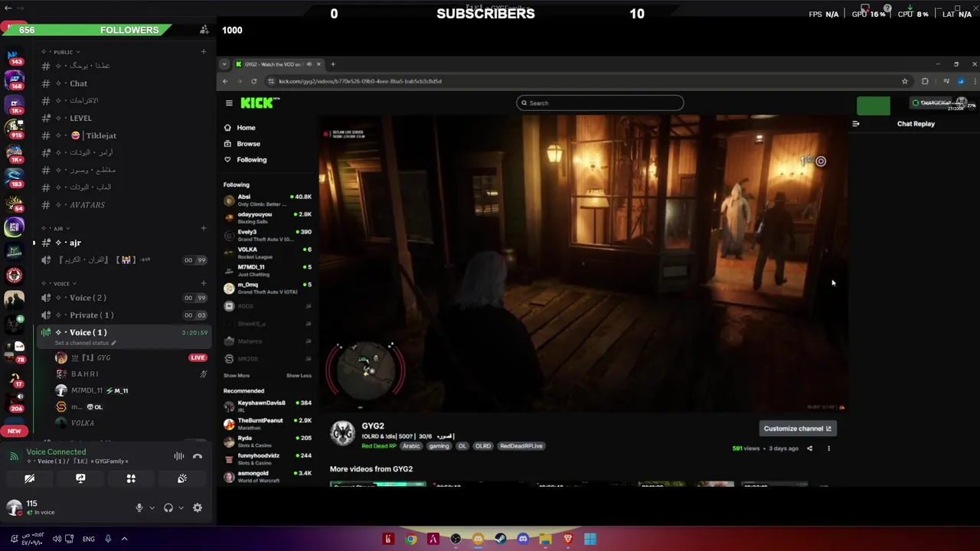Viewport: 980px width, 551px height.
Task: Open the browser tab search dropdown
Action: click(x=224, y=64)
